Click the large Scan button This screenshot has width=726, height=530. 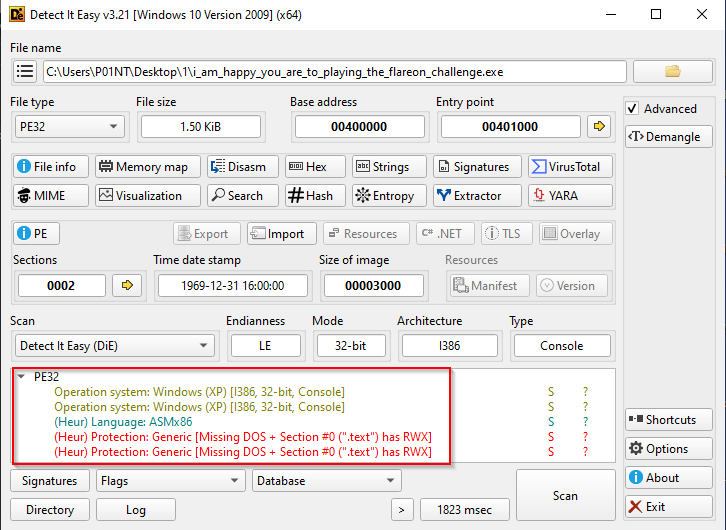click(x=565, y=495)
